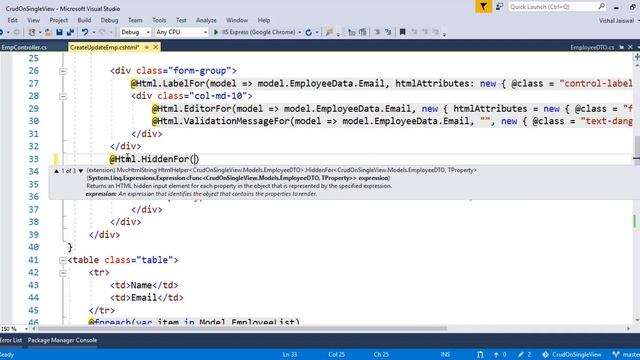Click the decrease indent toolbar icon

click(x=351, y=32)
